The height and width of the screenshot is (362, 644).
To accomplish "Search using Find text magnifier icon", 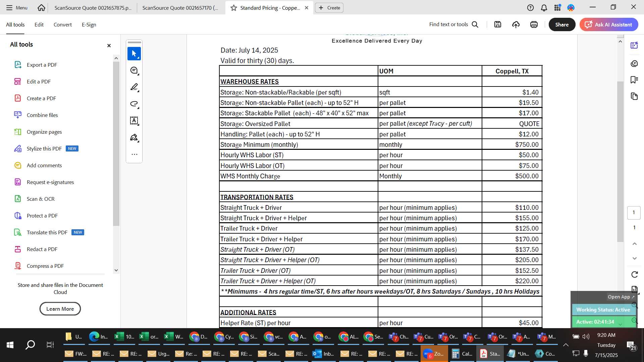I will [x=475, y=24].
